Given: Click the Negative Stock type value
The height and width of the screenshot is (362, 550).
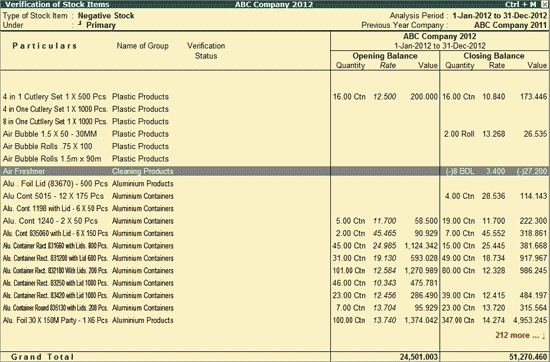Looking at the screenshot, I should point(106,16).
